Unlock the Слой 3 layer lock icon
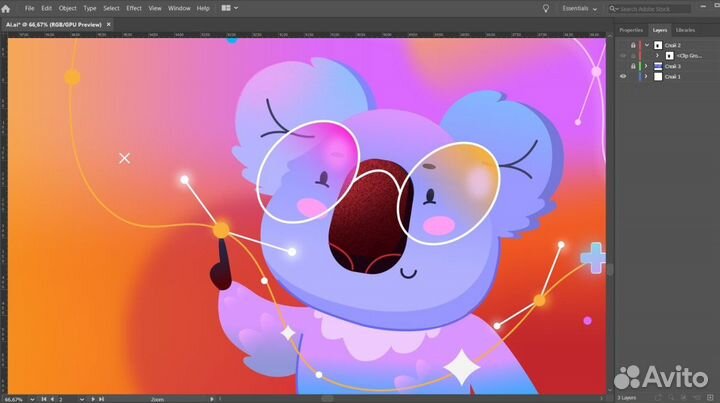 click(x=633, y=66)
